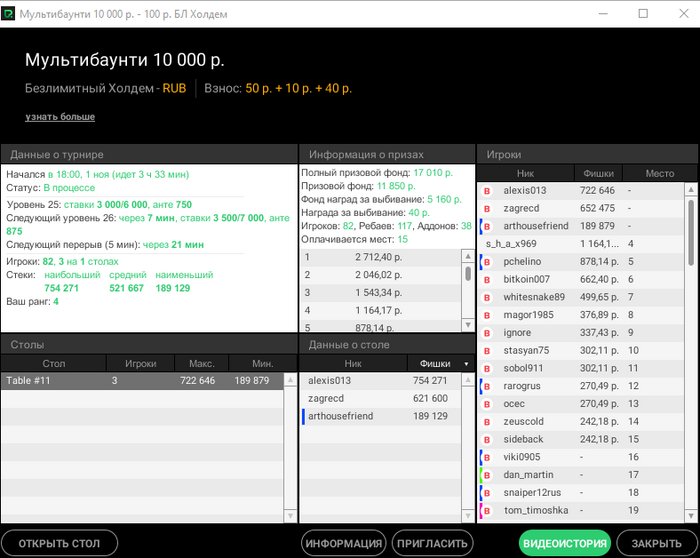Click the bounty B icon beside zeuscold
Viewport: 700px width, 558px height.
pos(487,422)
